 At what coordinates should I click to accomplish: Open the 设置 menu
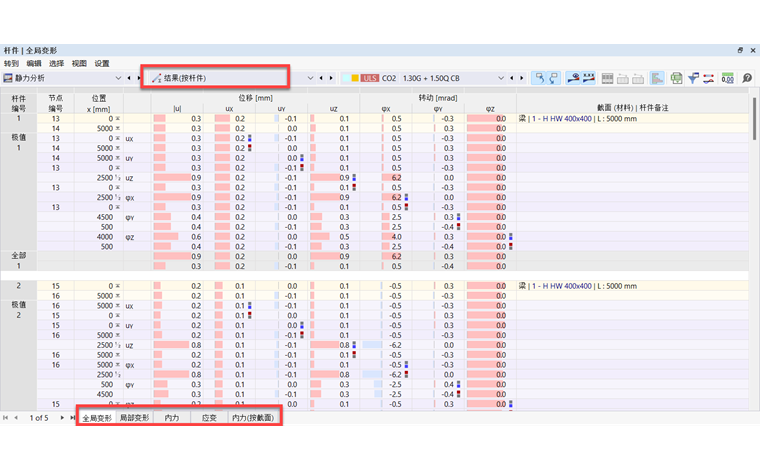coord(102,63)
